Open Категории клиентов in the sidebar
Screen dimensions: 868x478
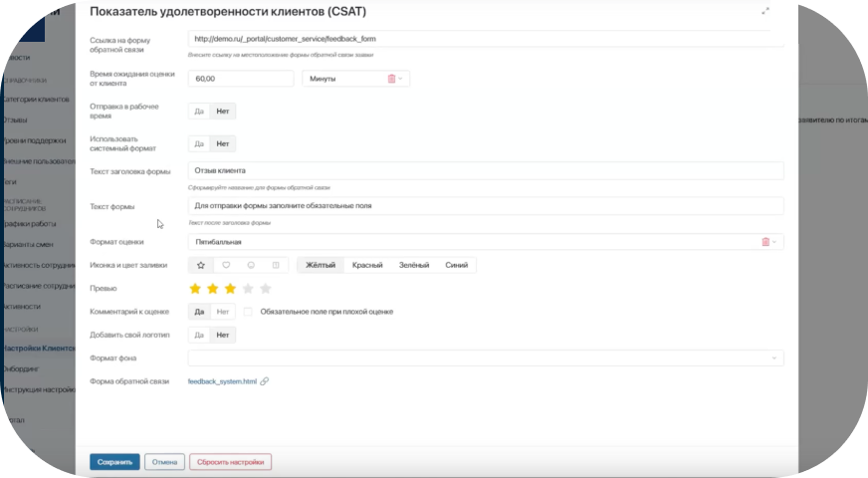[38, 100]
